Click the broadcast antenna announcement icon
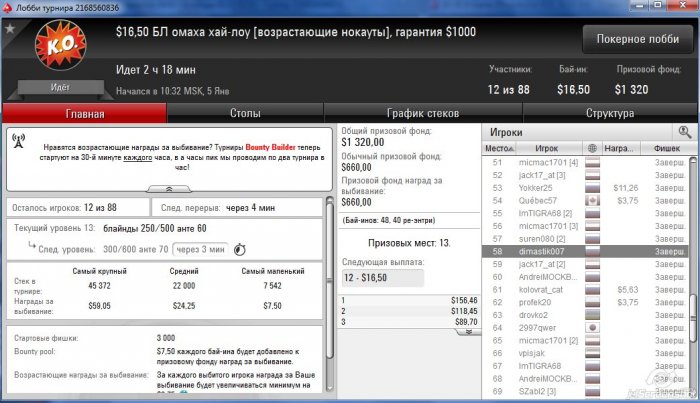This screenshot has height=403, width=700. [18, 141]
